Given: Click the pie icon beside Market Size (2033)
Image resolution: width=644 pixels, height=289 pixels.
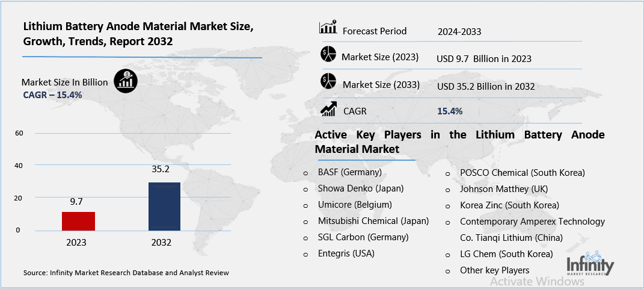Looking at the screenshot, I should coord(328,82).
